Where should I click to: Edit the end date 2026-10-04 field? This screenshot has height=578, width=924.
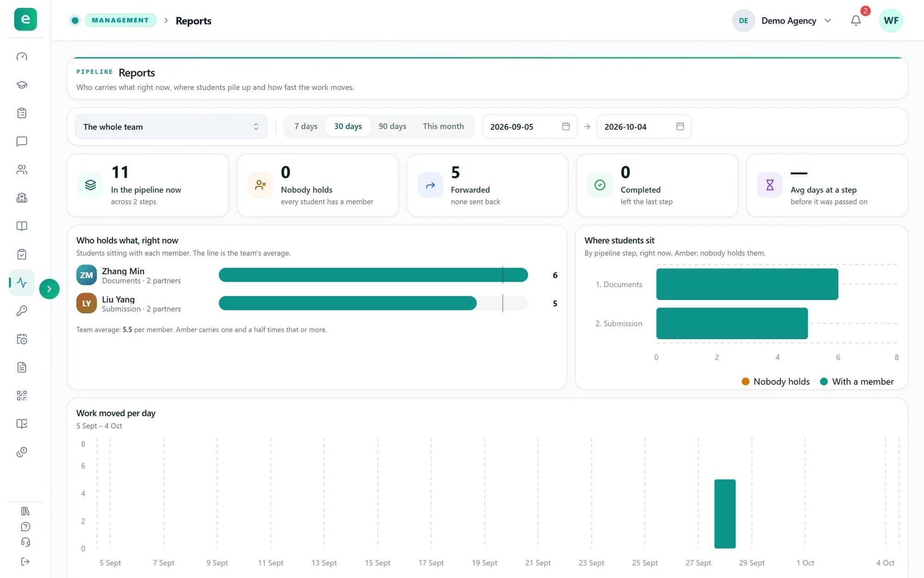644,127
